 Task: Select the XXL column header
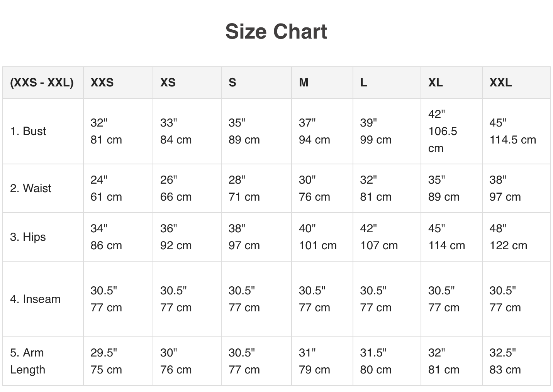(x=500, y=83)
